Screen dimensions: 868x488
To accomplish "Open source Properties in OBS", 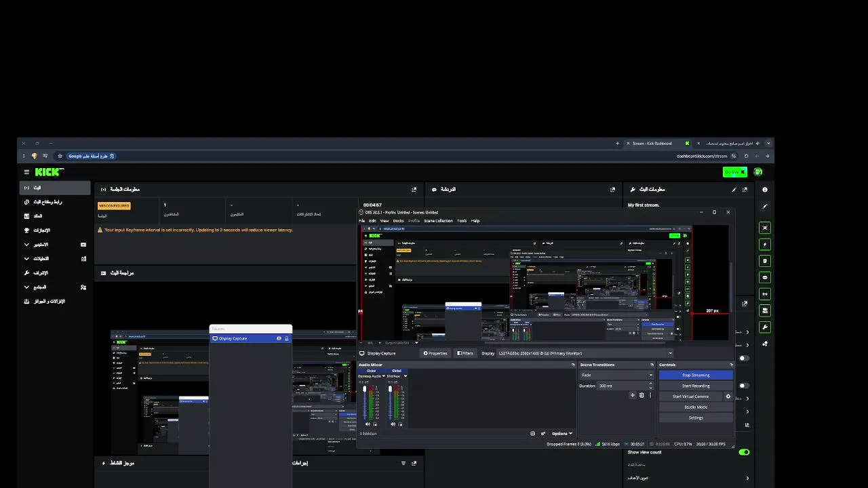I will [435, 353].
